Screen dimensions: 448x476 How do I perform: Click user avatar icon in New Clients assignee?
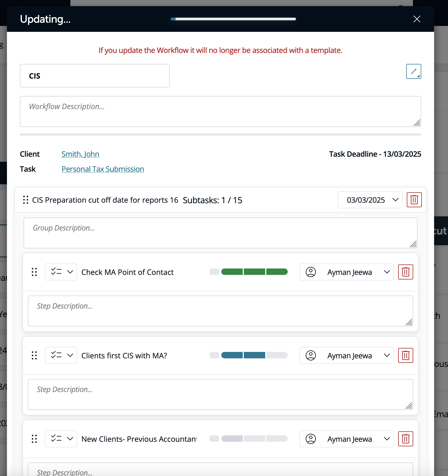pyautogui.click(x=311, y=439)
